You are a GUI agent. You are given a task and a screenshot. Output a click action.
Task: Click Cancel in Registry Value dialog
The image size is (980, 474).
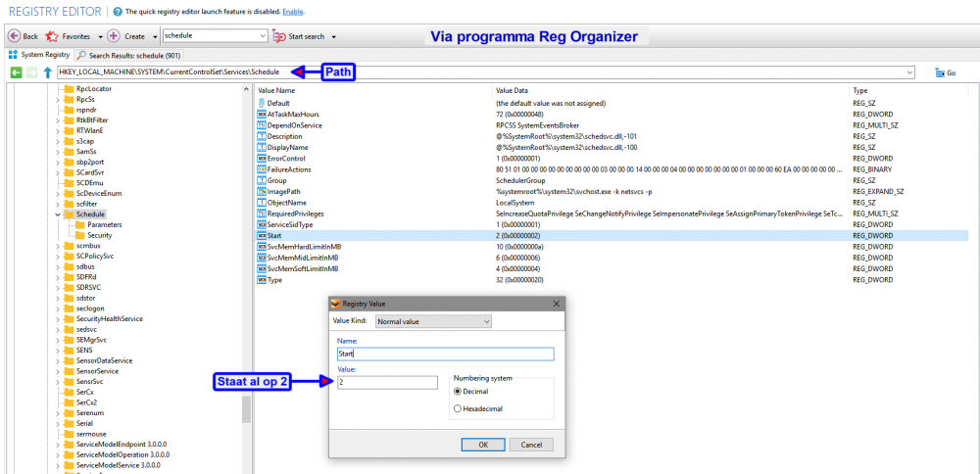tap(531, 445)
